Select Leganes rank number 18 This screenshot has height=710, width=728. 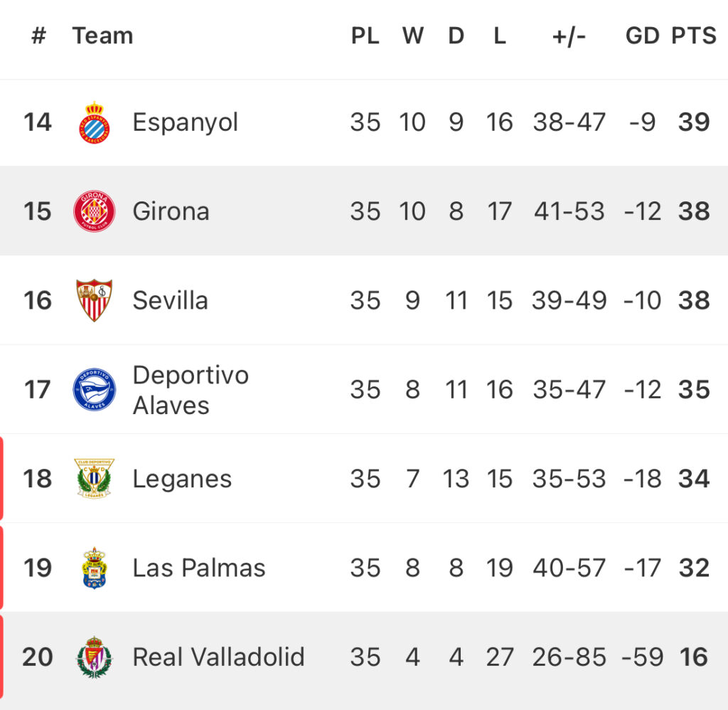tap(37, 479)
